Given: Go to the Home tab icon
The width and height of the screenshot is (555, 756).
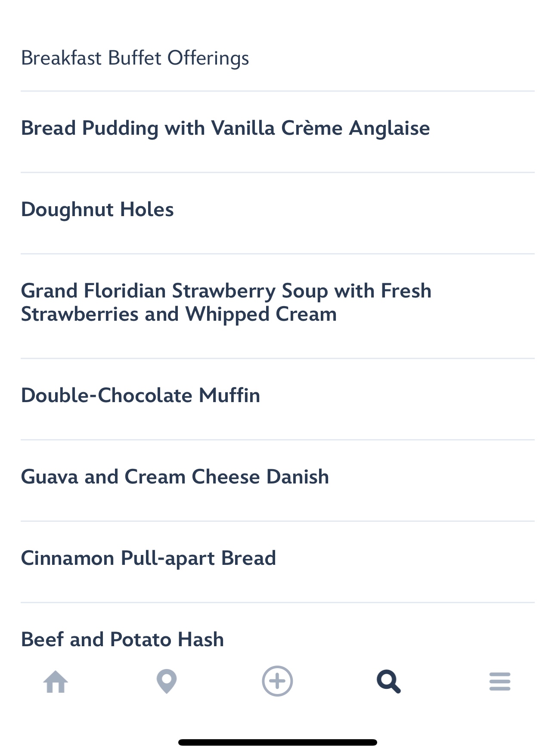Looking at the screenshot, I should pyautogui.click(x=56, y=682).
